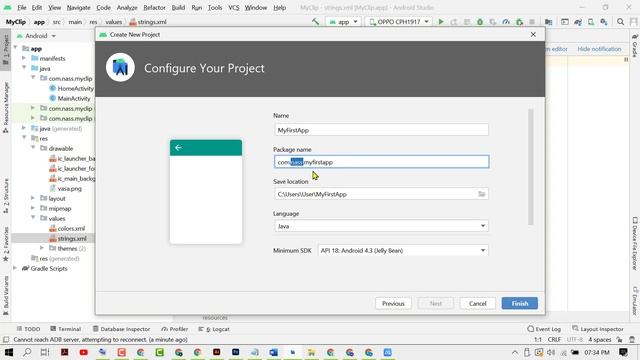This screenshot has width=640, height=360.
Task: Click the Hide notification link
Action: click(x=599, y=49)
